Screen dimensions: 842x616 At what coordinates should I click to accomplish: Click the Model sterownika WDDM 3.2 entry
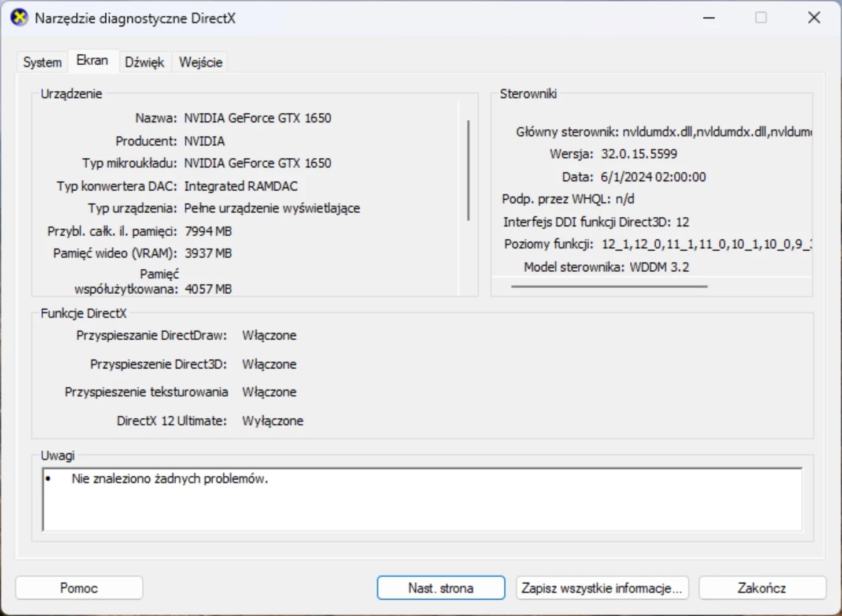coord(607,266)
